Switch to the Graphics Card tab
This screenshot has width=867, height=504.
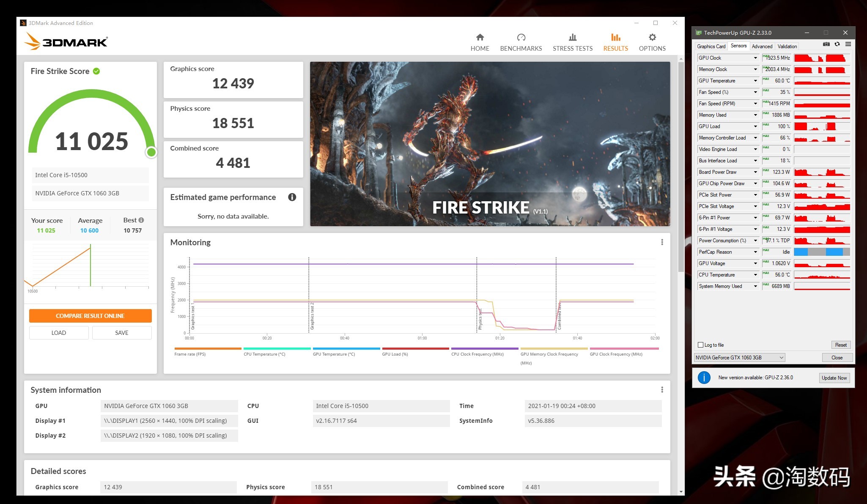711,46
